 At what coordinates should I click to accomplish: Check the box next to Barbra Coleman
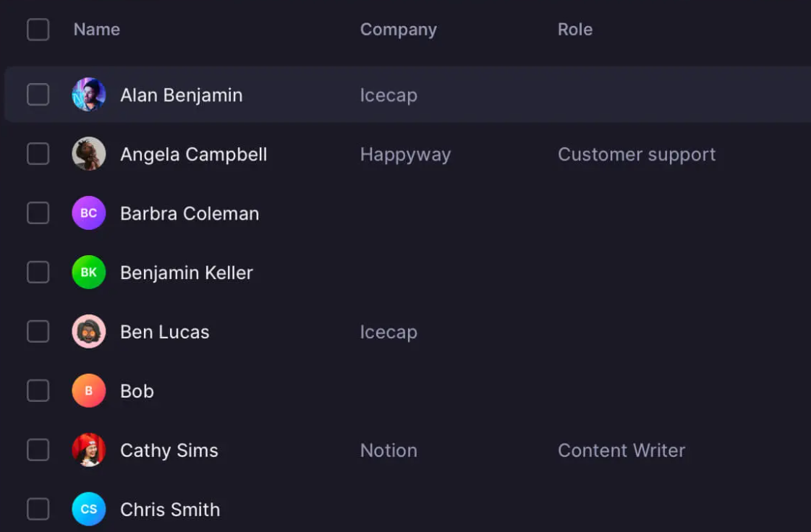pyautogui.click(x=38, y=213)
